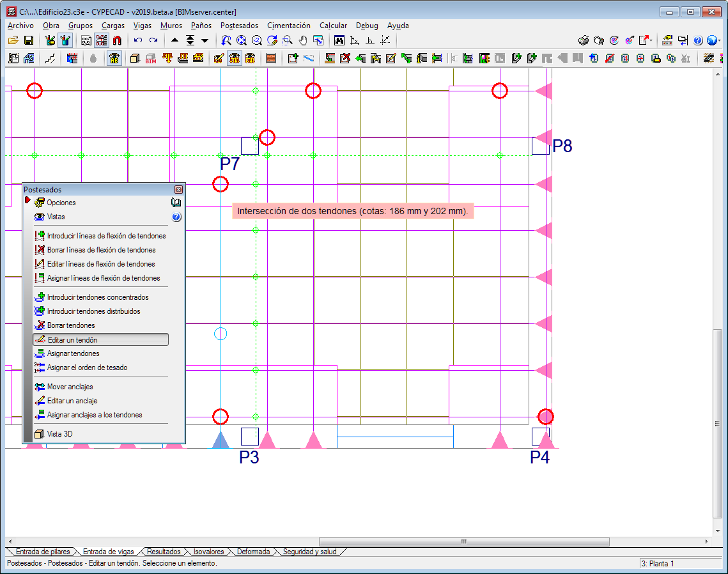Click the light blue circle on tendon
This screenshot has width=728, height=574.
(x=221, y=334)
